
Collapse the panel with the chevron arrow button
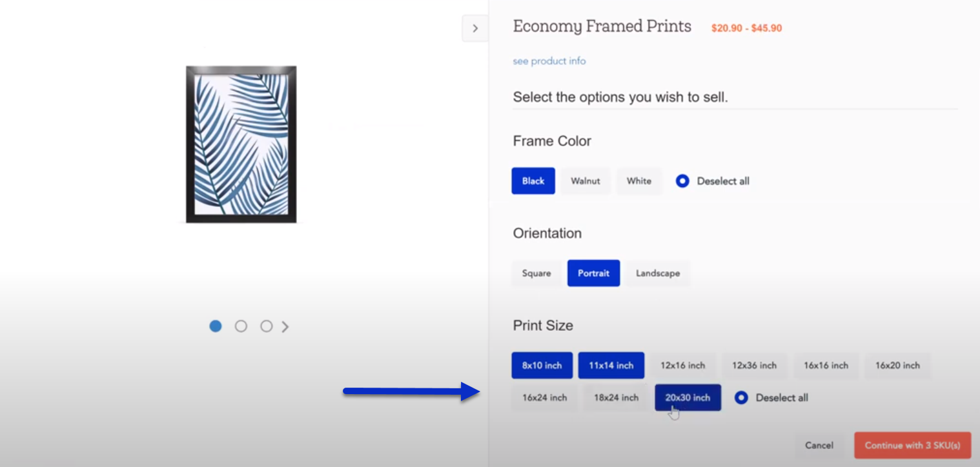[x=475, y=28]
